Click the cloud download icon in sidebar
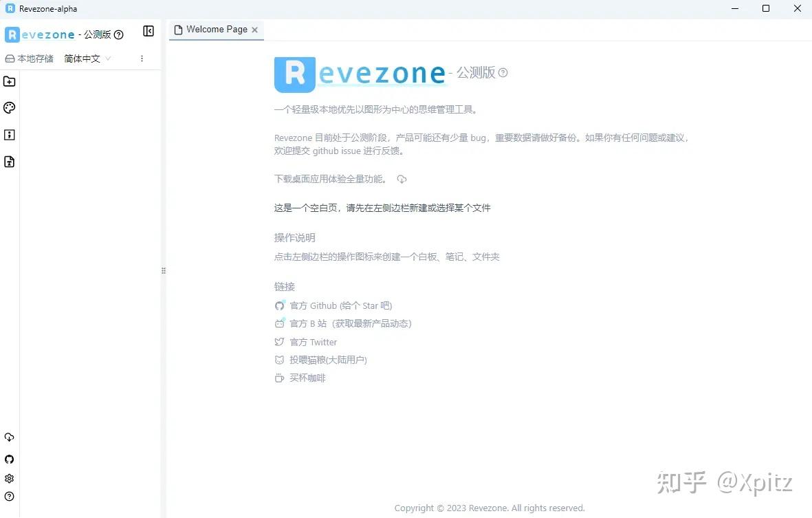 (x=9, y=437)
